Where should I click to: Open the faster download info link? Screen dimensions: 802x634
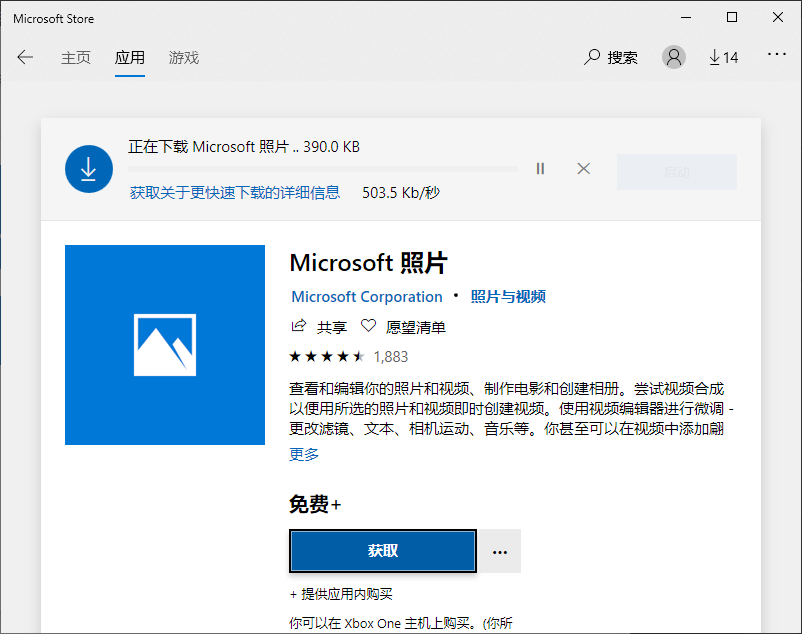(x=235, y=193)
